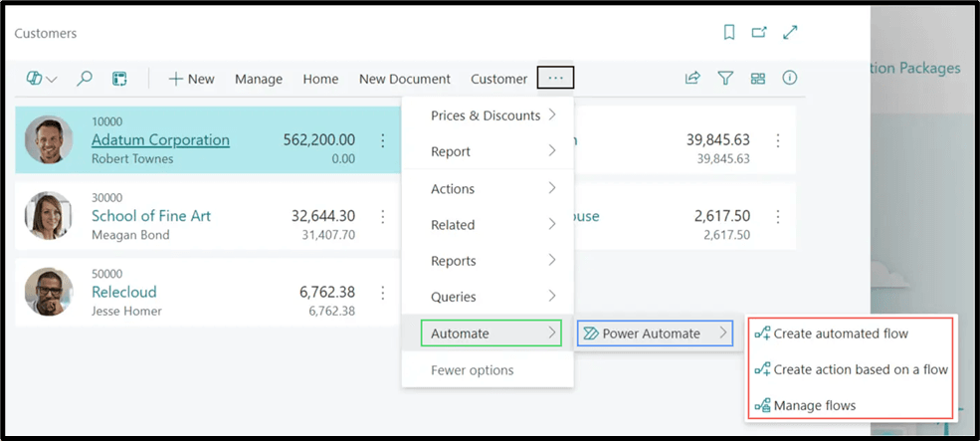
Task: Expand page to full screen icon
Action: click(790, 33)
